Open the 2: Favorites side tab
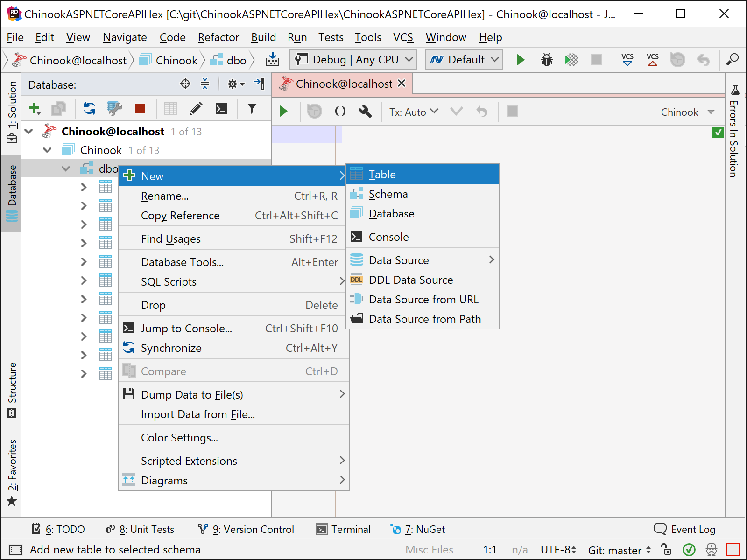Viewport: 747px width, 560px height. pyautogui.click(x=12, y=473)
